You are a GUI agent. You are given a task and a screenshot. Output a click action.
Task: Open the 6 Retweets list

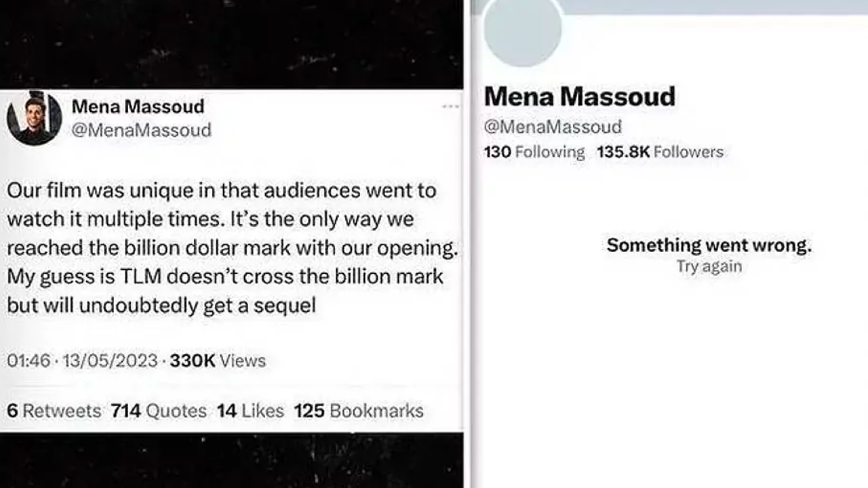pos(54,411)
